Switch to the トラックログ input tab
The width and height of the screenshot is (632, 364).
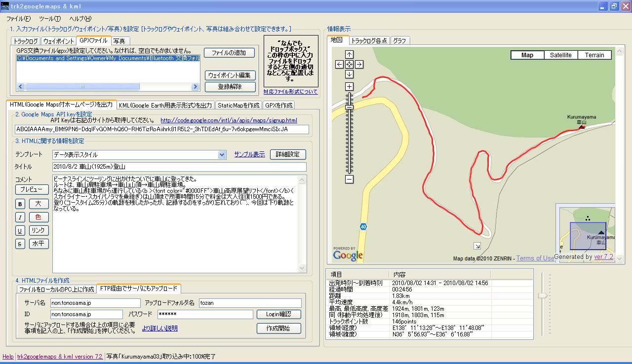pyautogui.click(x=25, y=41)
